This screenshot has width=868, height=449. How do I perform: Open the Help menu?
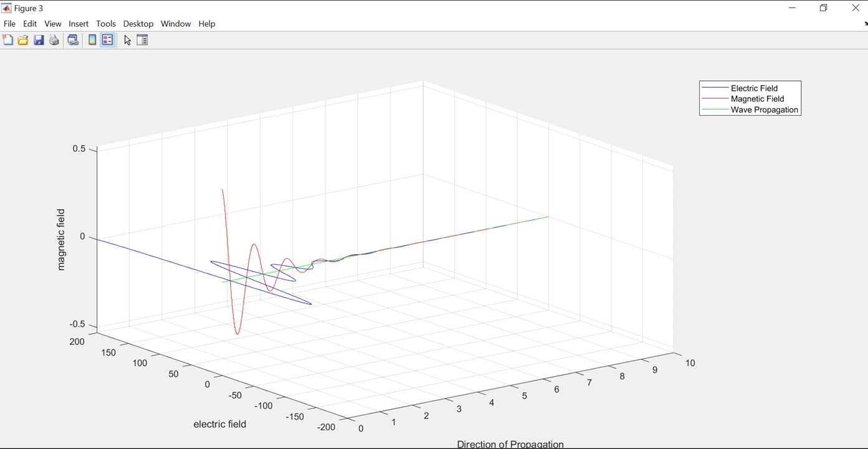coord(206,24)
